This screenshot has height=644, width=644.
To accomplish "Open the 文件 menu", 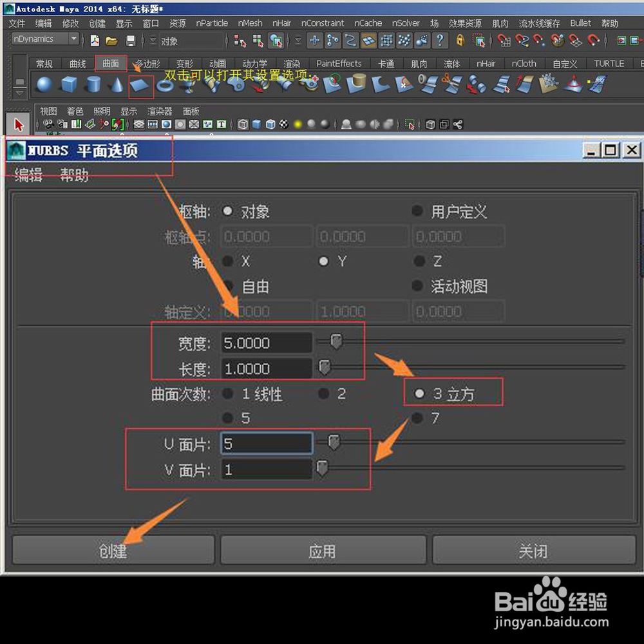I will 17,23.
